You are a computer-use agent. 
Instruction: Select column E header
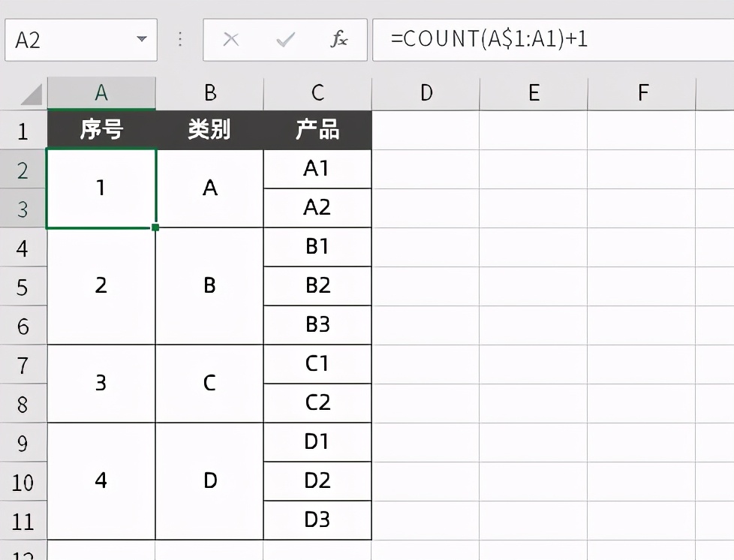534,93
